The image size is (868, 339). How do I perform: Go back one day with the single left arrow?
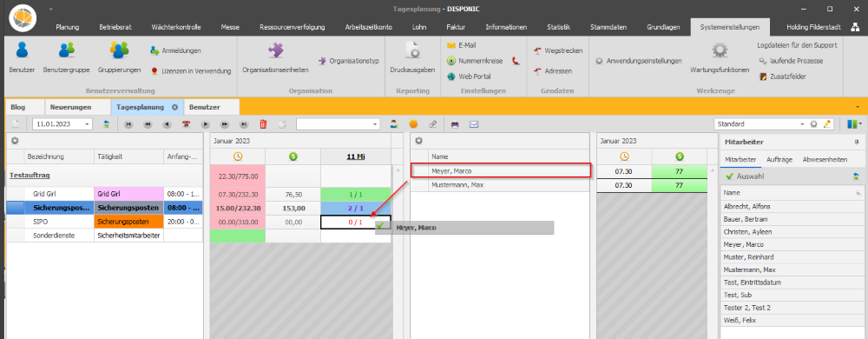click(x=167, y=124)
